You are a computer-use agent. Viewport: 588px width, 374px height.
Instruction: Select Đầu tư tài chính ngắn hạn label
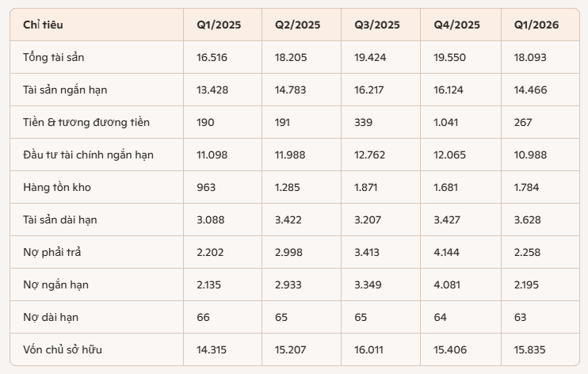click(88, 155)
